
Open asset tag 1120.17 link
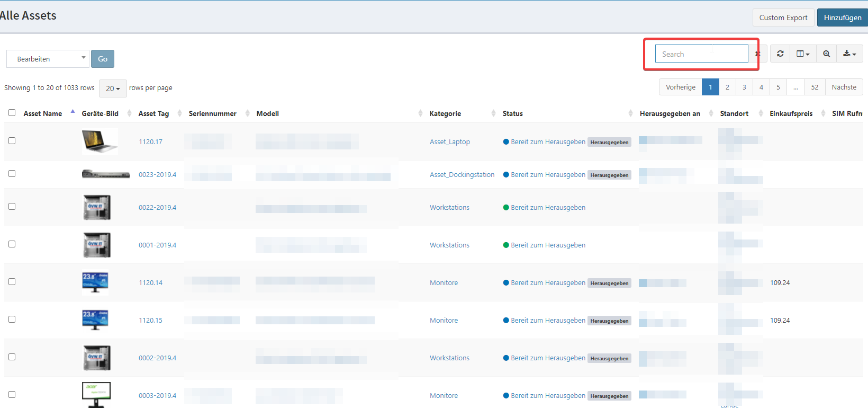pos(151,142)
